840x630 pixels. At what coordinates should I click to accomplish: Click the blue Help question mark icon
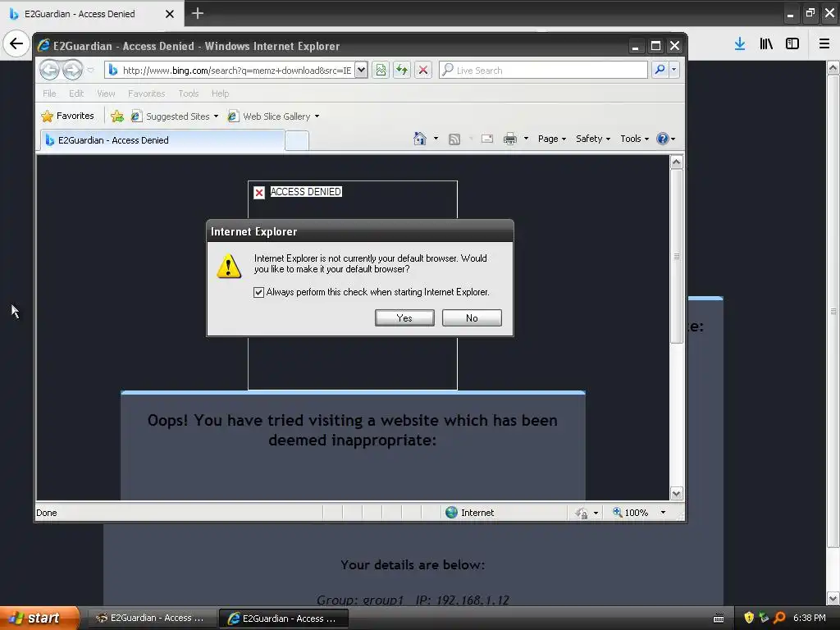663,139
